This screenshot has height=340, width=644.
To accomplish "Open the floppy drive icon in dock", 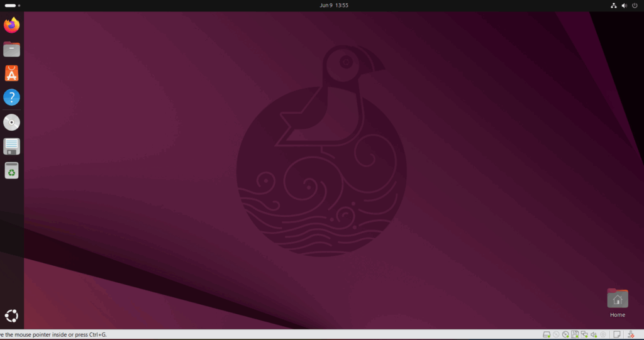I will pos(11,146).
